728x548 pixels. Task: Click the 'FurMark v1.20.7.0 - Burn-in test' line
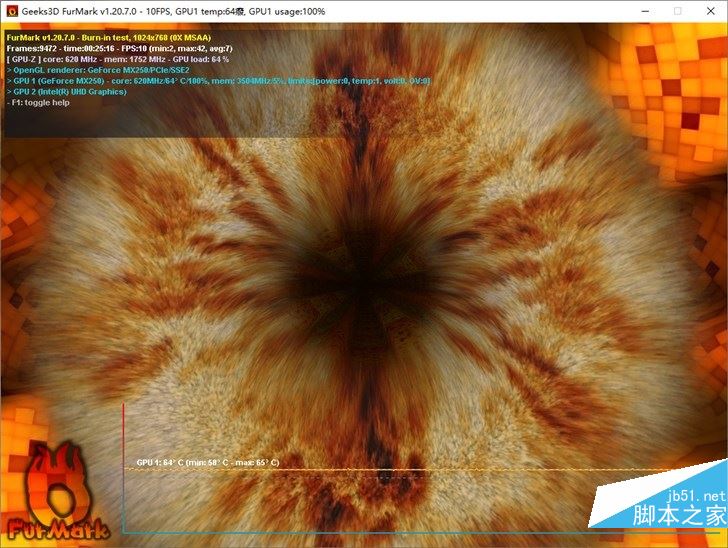tap(109, 38)
